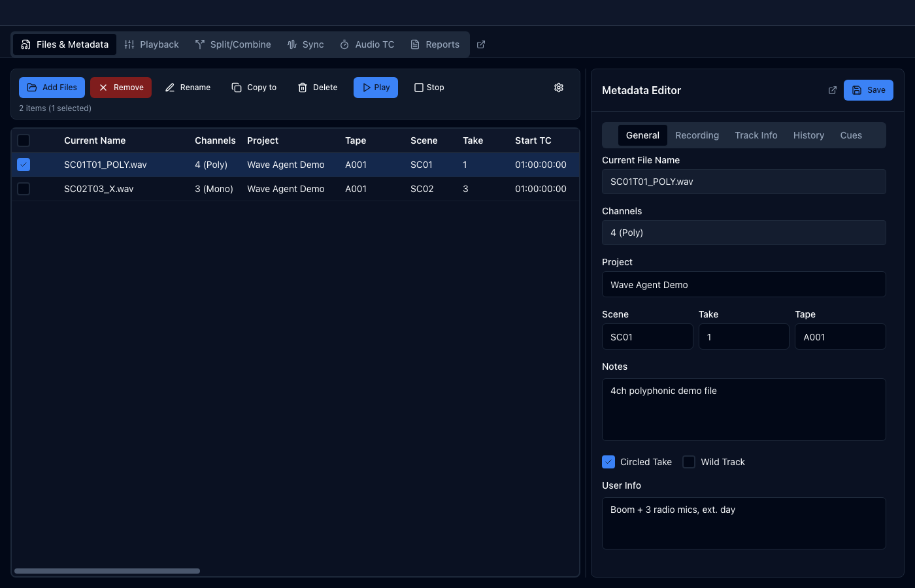Click the 3 (Mono) channels cell
Image resolution: width=915 pixels, height=588 pixels.
pos(214,189)
